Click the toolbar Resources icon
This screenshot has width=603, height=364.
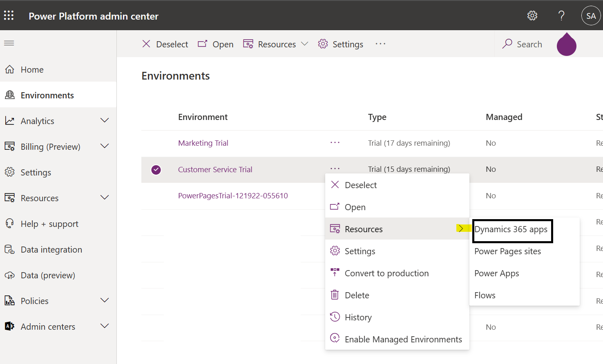pyautogui.click(x=248, y=44)
